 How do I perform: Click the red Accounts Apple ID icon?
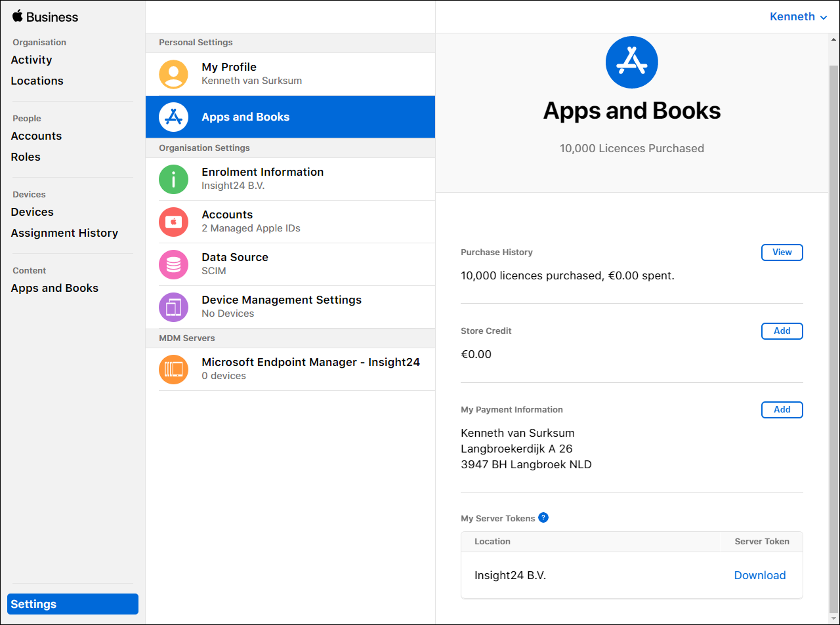[173, 222]
